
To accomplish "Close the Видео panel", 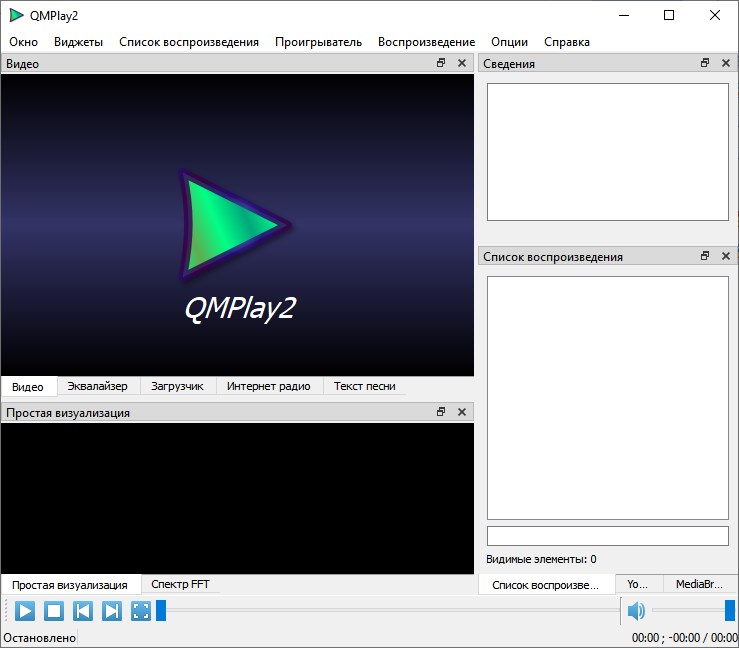I will 462,63.
